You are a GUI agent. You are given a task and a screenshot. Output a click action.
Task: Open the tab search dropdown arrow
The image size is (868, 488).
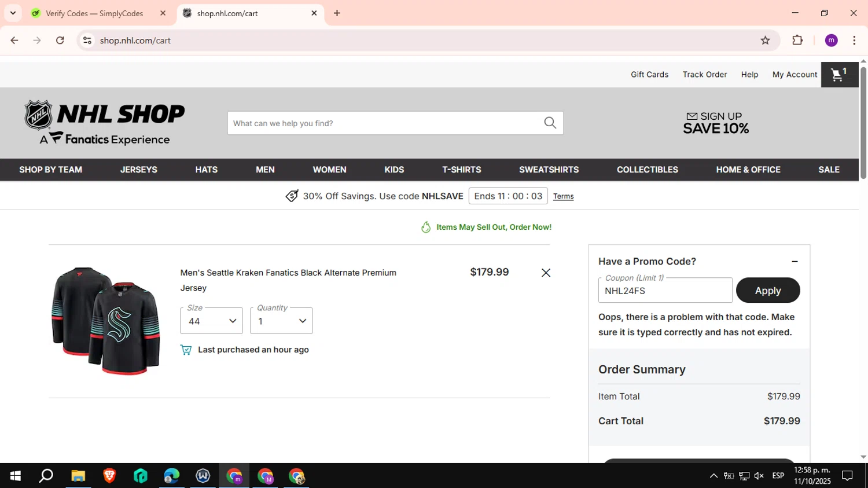[13, 13]
